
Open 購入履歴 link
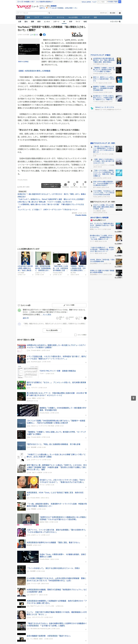click(x=112, y=13)
